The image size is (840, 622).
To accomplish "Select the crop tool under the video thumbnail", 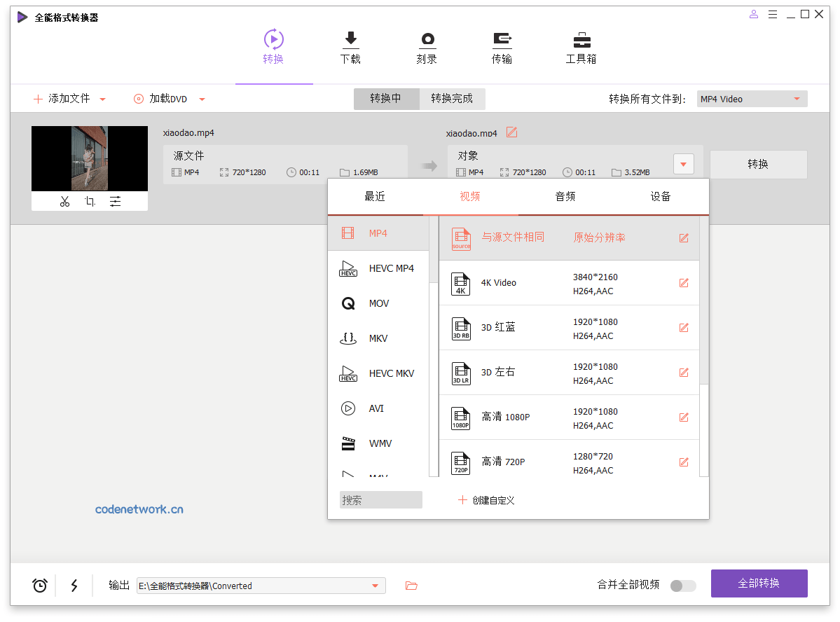I will pyautogui.click(x=89, y=200).
